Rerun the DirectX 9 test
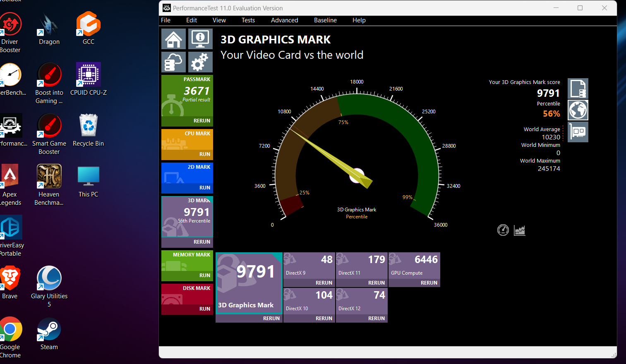The width and height of the screenshot is (626, 364). (324, 283)
